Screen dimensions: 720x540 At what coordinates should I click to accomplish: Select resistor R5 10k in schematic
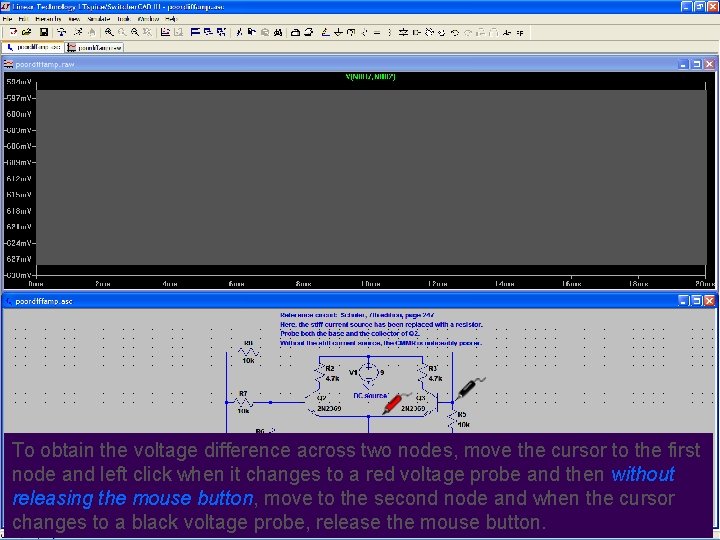tap(452, 421)
